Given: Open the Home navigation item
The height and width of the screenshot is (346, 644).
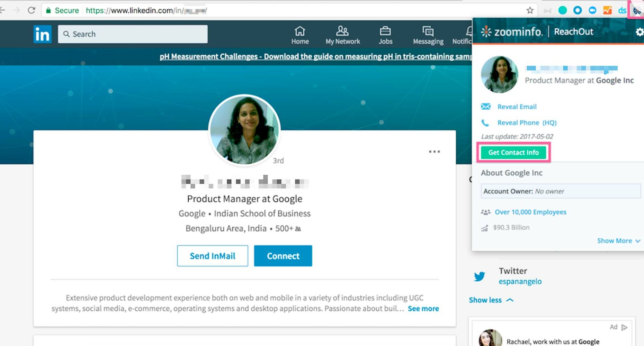Looking at the screenshot, I should pos(300,36).
